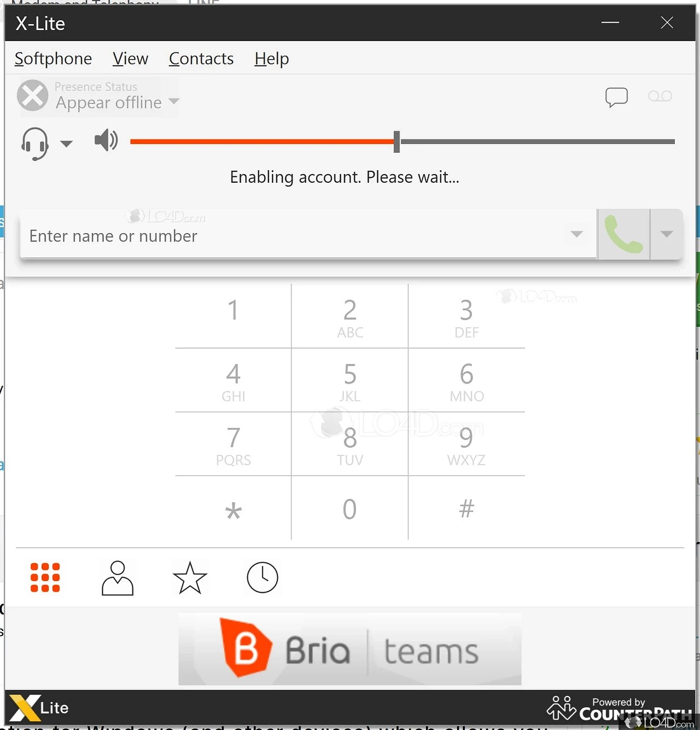The height and width of the screenshot is (730, 700).
Task: Open the Softphone menu
Action: click(x=53, y=59)
